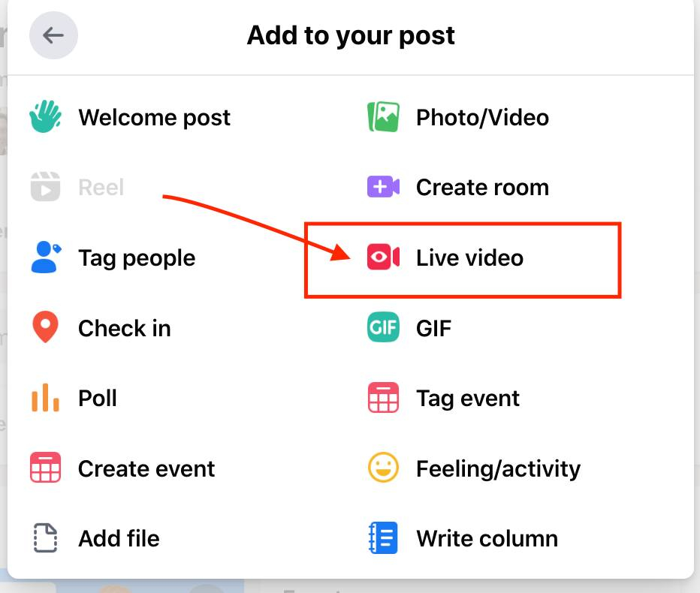Click the red Check in location pin icon

[46, 327]
